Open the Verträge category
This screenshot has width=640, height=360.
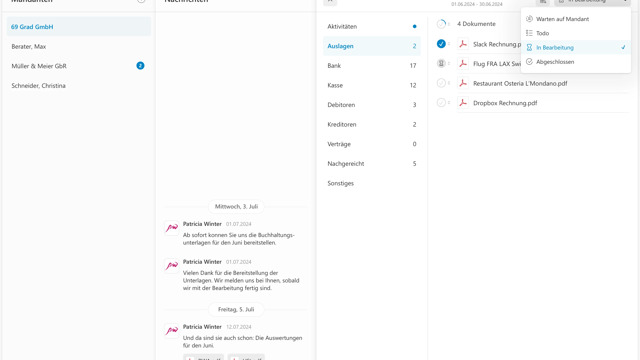(372, 144)
